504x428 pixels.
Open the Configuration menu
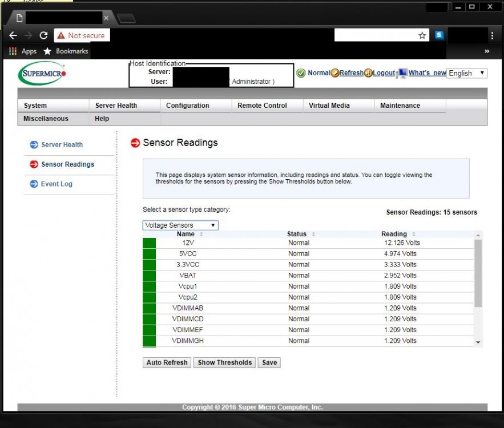tap(196, 106)
